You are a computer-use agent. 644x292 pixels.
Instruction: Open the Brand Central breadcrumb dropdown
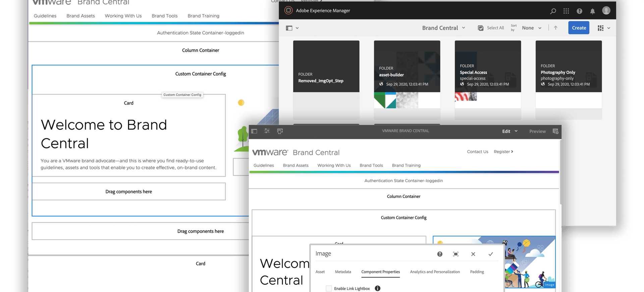[443, 28]
